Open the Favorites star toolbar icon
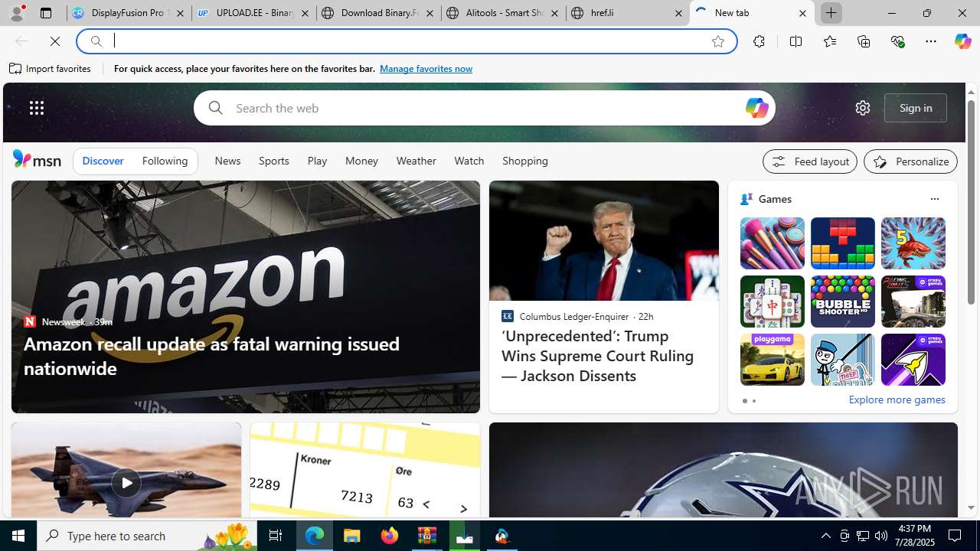 pyautogui.click(x=829, y=41)
